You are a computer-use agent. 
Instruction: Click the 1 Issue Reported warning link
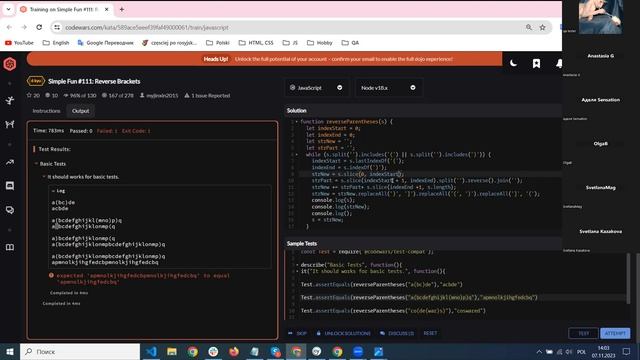tap(207, 96)
